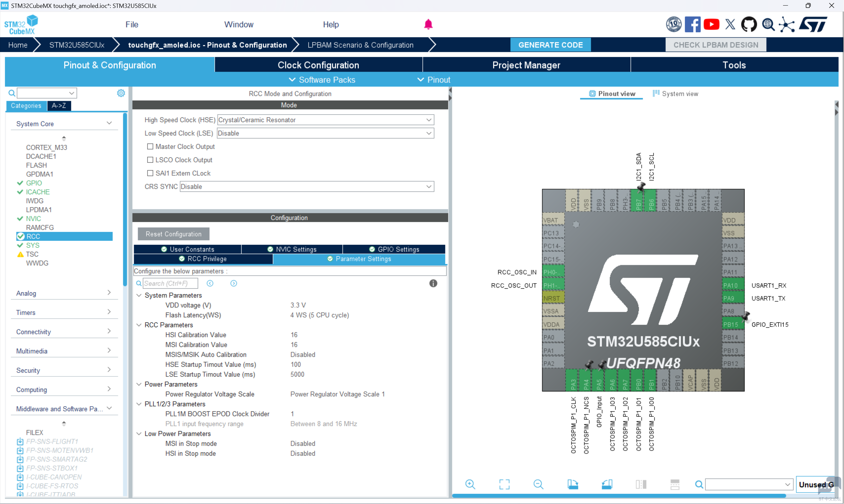Click the ST community network icon
844x504 pixels.
coord(787,24)
